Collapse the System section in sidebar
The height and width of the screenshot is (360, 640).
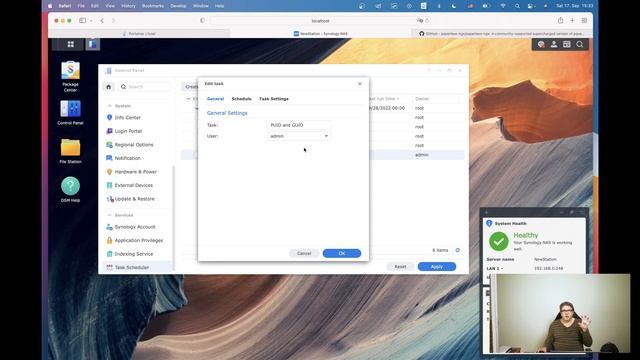click(109, 106)
